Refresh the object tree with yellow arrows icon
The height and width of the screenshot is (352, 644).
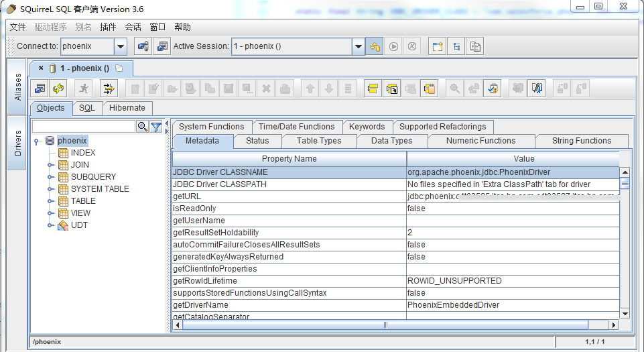click(x=58, y=89)
